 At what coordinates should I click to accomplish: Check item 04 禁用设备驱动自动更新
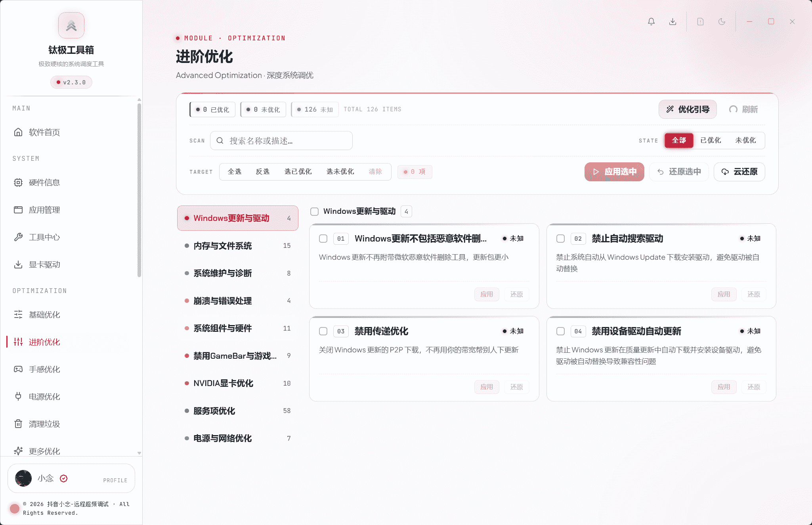(x=560, y=331)
